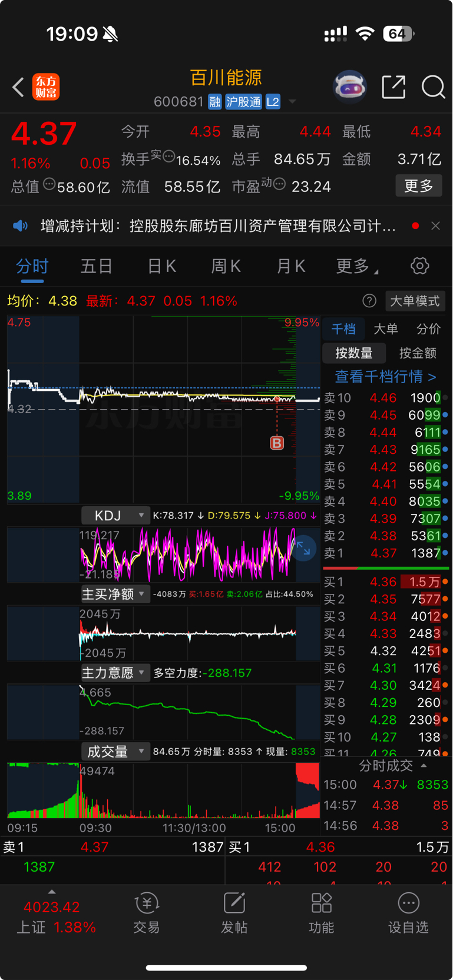Toggle the 大单模式 button
The width and height of the screenshot is (453, 980).
pos(415,301)
